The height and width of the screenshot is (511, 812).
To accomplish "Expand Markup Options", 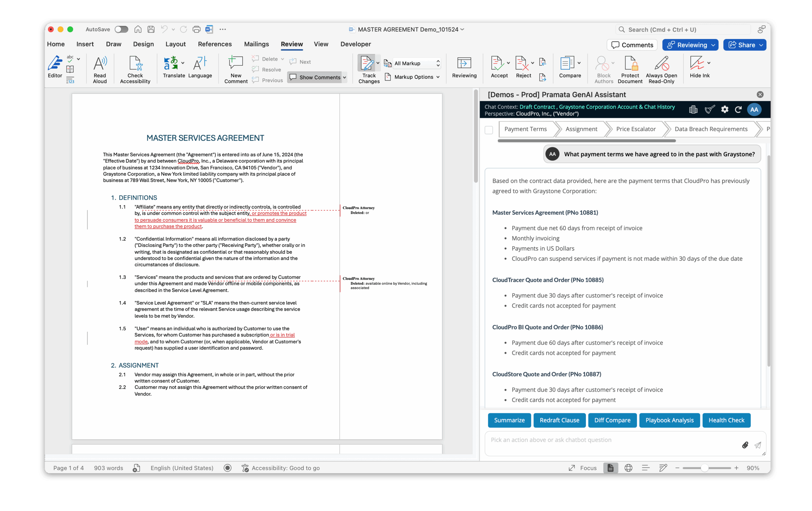I will (x=412, y=77).
